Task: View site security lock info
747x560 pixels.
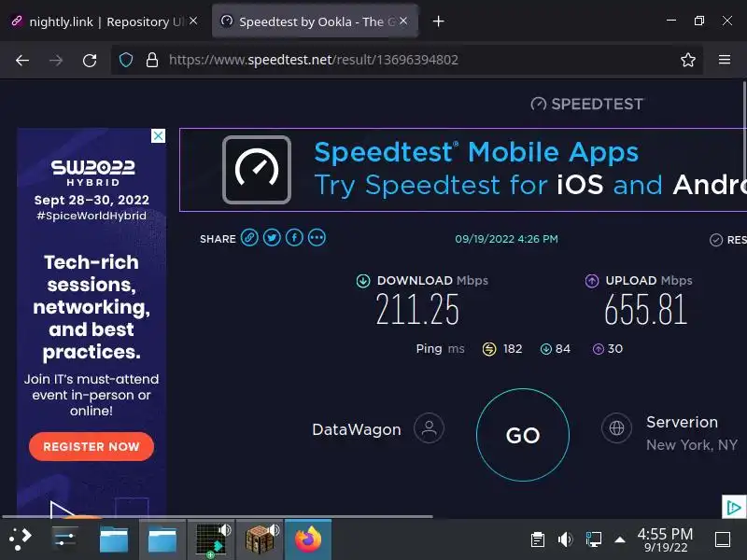Action: pyautogui.click(x=152, y=60)
